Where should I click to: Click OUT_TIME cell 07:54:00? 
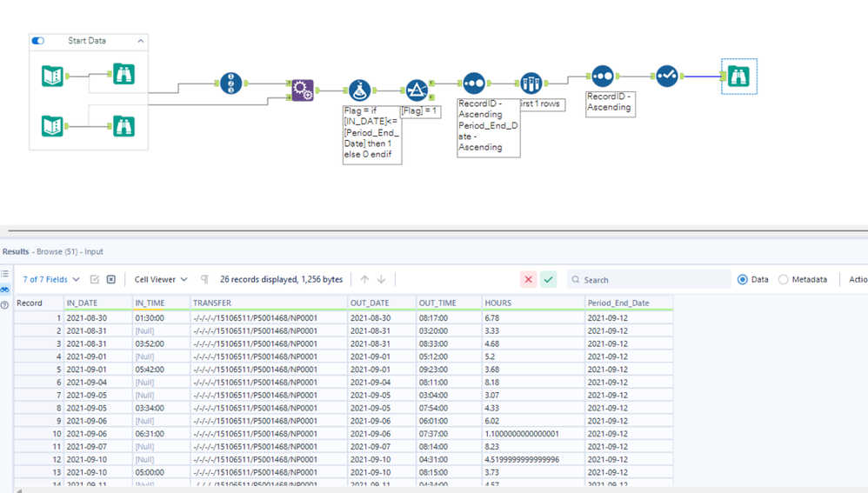pyautogui.click(x=449, y=408)
